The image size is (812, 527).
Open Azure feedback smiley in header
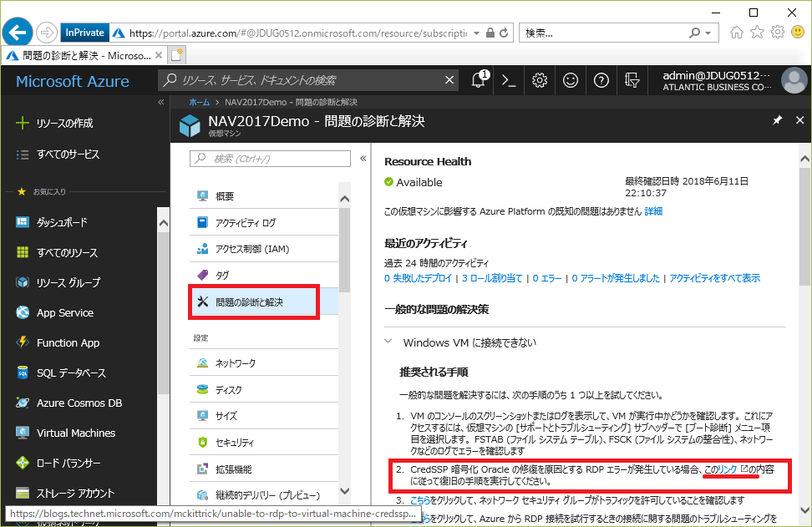pyautogui.click(x=571, y=80)
